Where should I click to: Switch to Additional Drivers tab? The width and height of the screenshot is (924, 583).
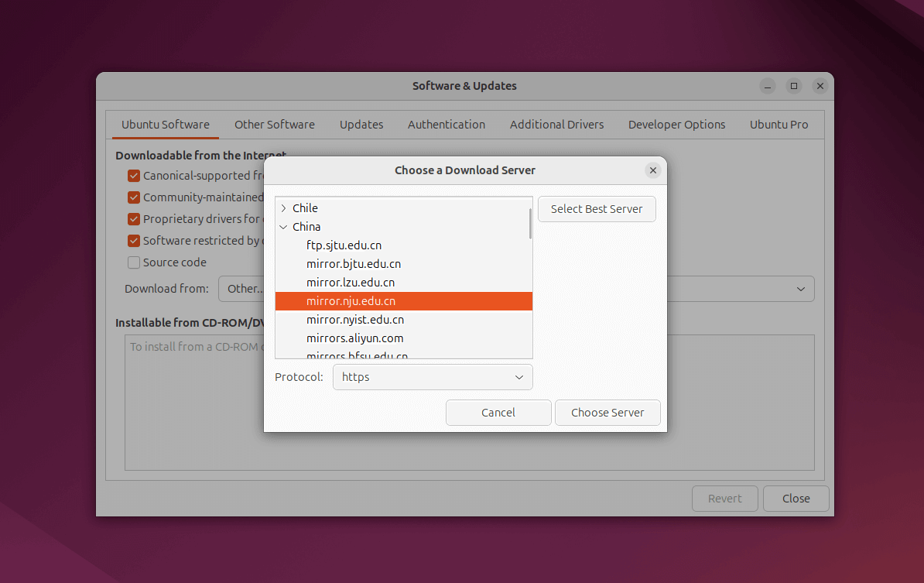(556, 125)
